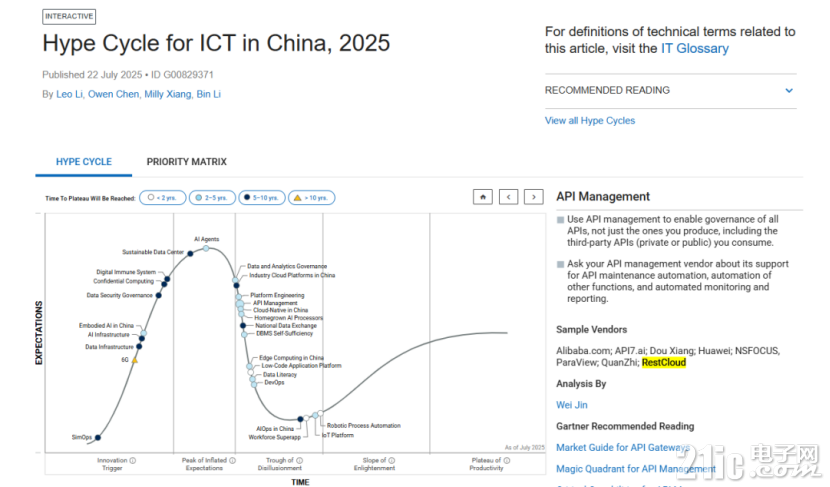830x487 pixels.
Task: Open Magic Quadrant for API Management link
Action: click(636, 468)
